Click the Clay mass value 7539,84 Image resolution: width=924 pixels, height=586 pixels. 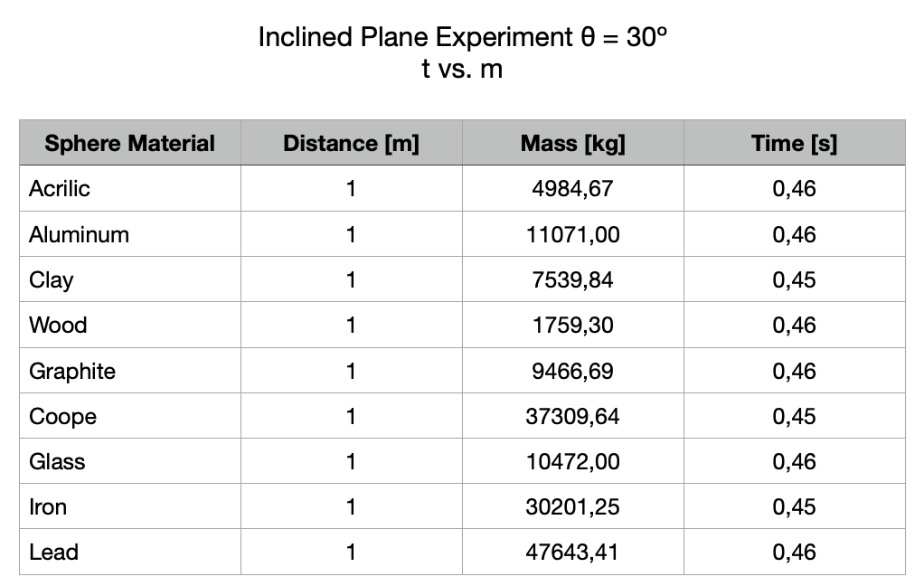(572, 280)
